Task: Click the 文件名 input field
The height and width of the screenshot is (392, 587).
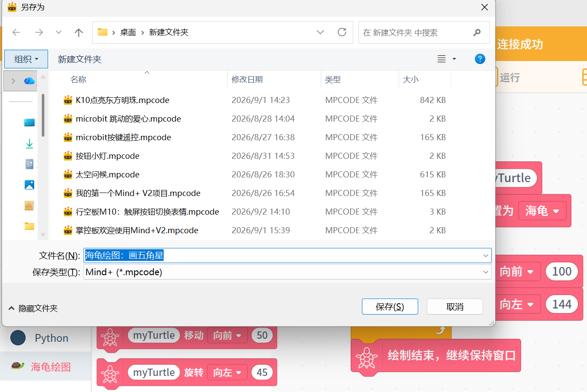Action: click(x=287, y=255)
